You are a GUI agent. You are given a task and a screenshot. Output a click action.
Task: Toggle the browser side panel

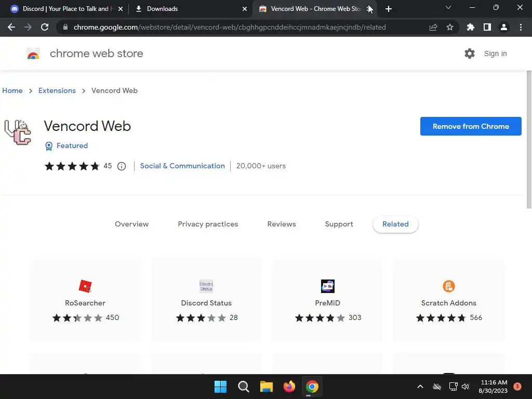click(x=487, y=27)
